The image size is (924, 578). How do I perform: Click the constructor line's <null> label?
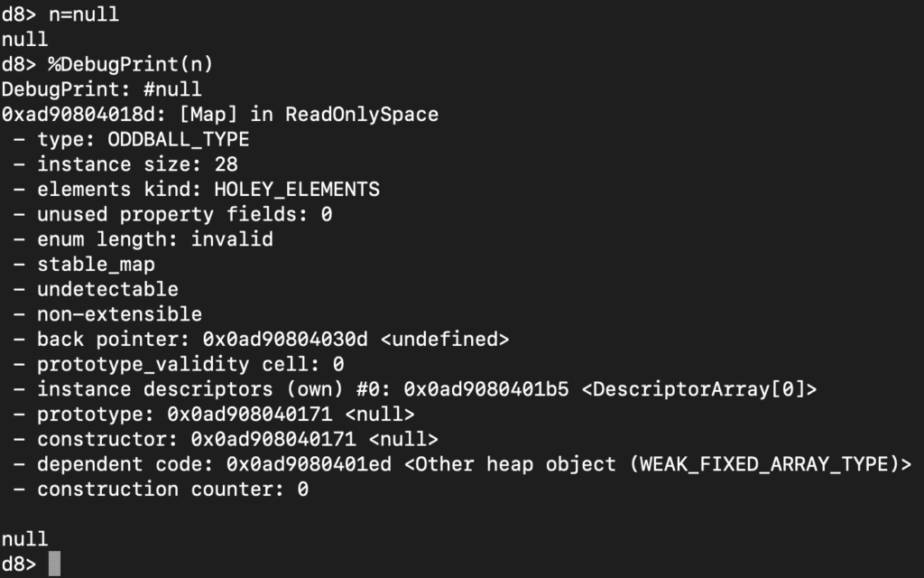click(403, 440)
